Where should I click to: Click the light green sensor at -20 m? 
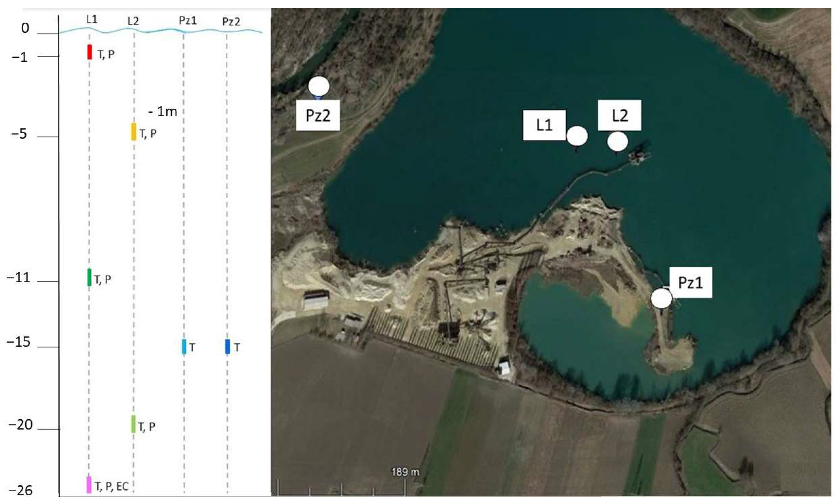pos(133,424)
